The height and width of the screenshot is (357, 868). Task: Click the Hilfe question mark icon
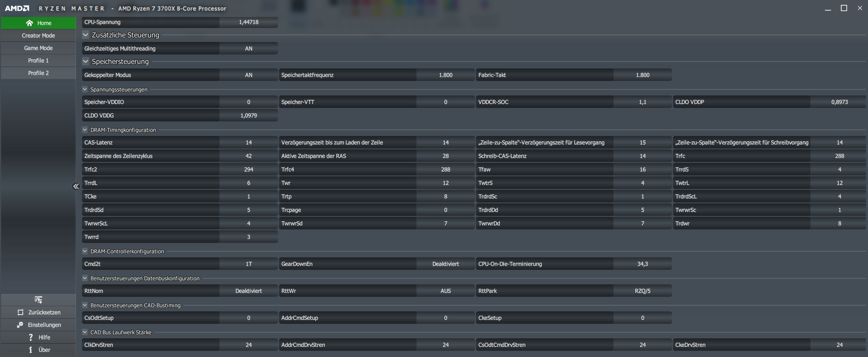(x=30, y=337)
